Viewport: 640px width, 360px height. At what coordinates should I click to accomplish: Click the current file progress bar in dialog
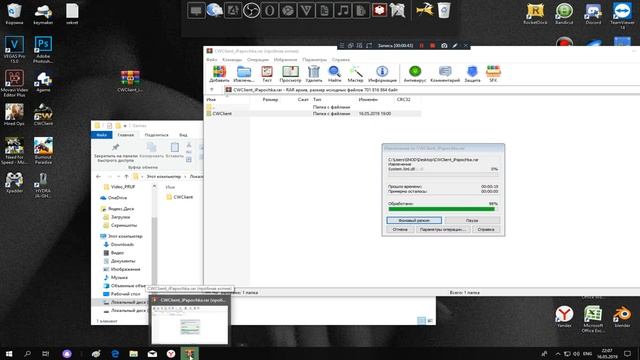443,173
